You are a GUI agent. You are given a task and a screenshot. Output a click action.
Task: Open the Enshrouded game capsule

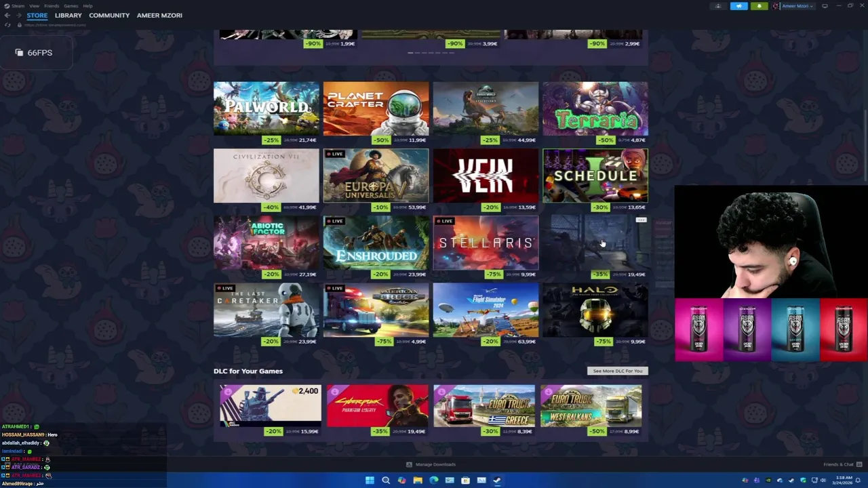[x=376, y=243]
